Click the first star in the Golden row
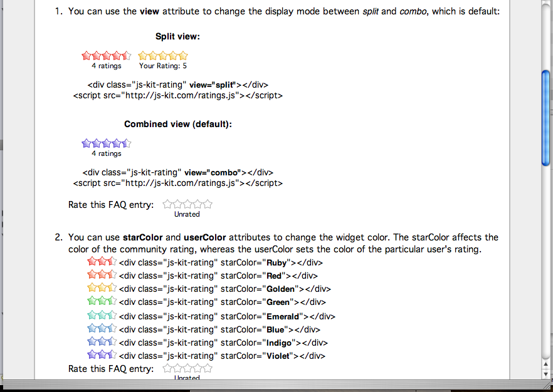The height and width of the screenshot is (392, 553). [92, 287]
